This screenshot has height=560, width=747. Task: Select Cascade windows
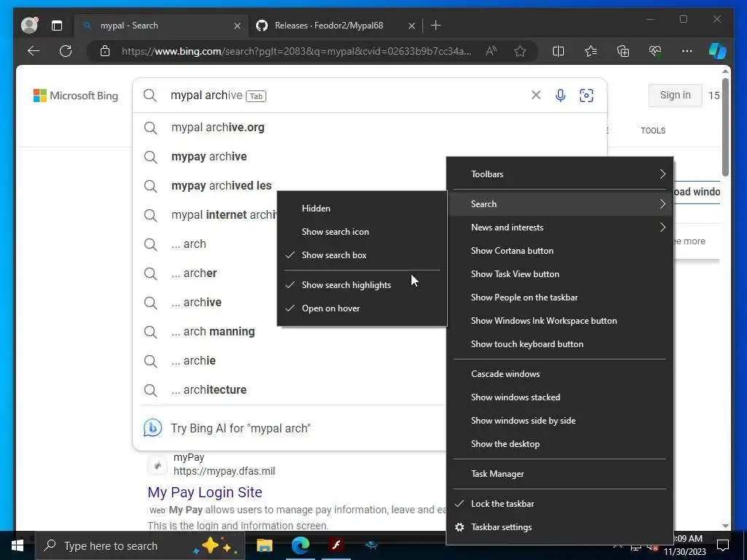[x=560, y=374]
